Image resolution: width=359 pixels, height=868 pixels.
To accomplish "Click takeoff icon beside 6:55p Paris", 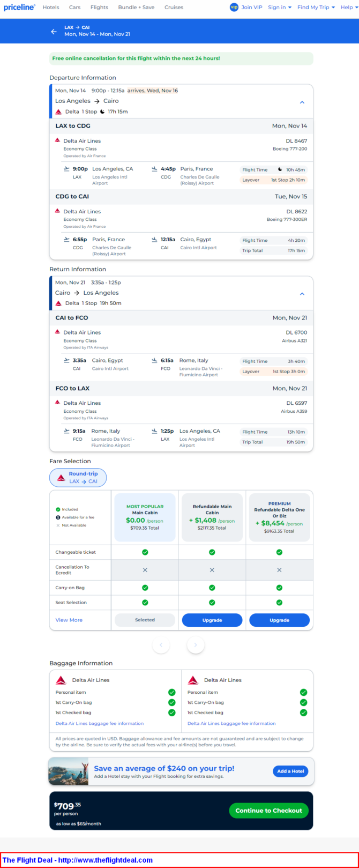I will pyautogui.click(x=66, y=239).
